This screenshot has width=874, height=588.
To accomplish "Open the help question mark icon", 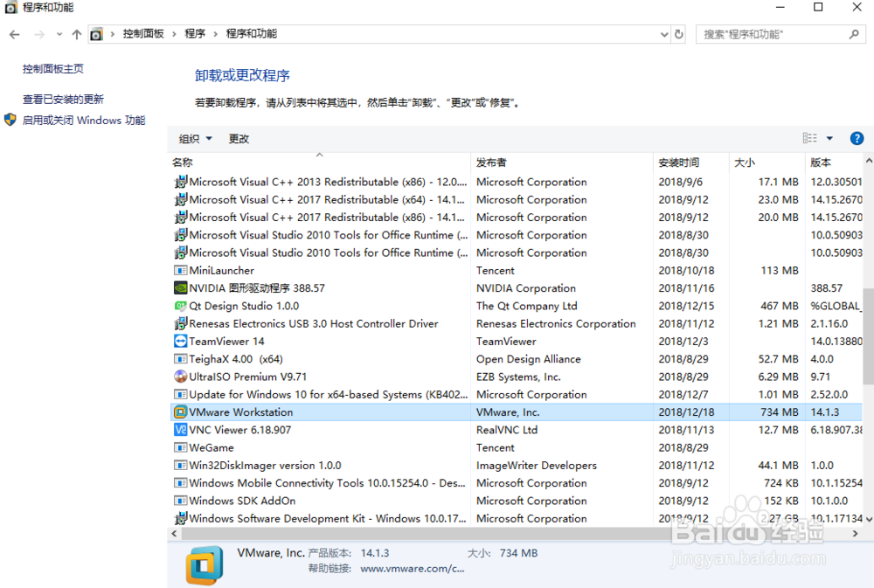I will coord(857,138).
